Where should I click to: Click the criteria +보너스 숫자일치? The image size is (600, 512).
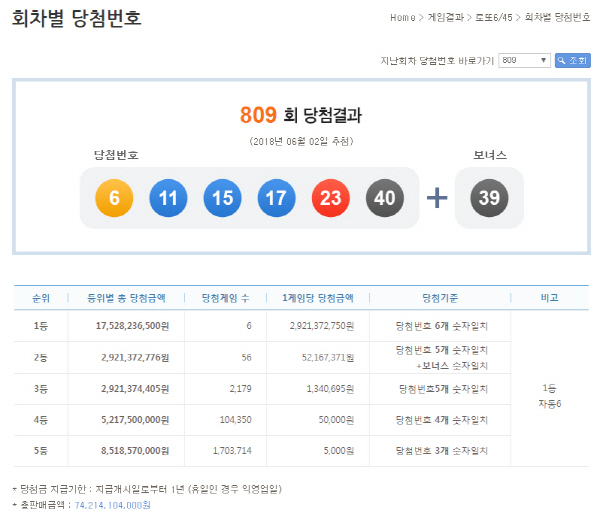(x=452, y=366)
